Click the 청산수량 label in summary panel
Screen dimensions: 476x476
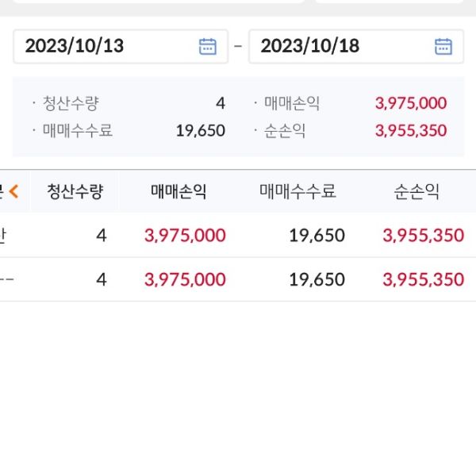pos(71,103)
